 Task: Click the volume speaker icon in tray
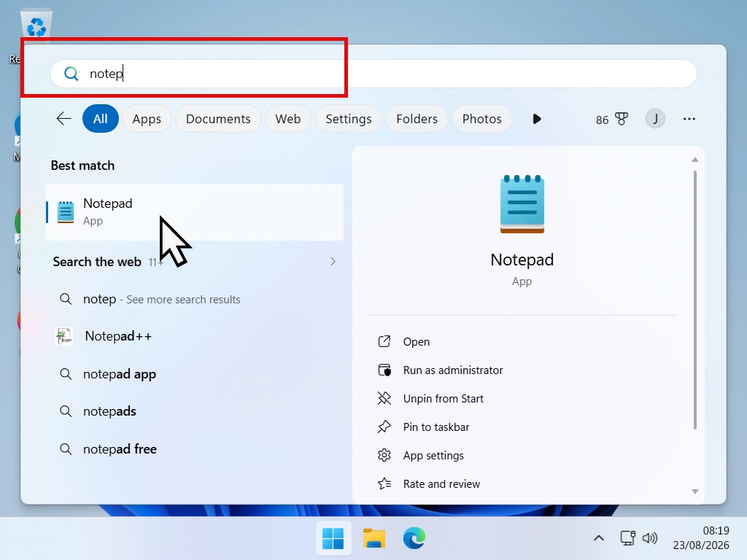[650, 538]
